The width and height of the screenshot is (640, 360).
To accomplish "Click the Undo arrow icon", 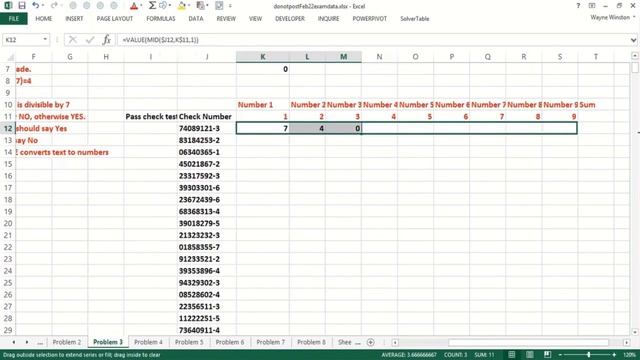I will coord(36,6).
